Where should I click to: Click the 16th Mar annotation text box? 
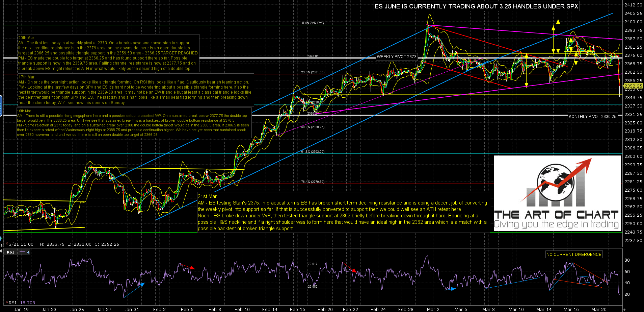point(133,122)
